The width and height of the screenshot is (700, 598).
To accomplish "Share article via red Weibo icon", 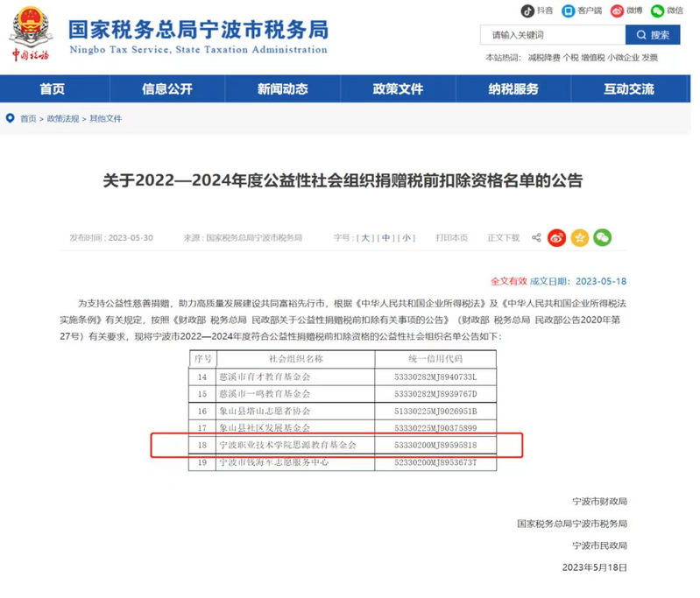I will pyautogui.click(x=556, y=237).
